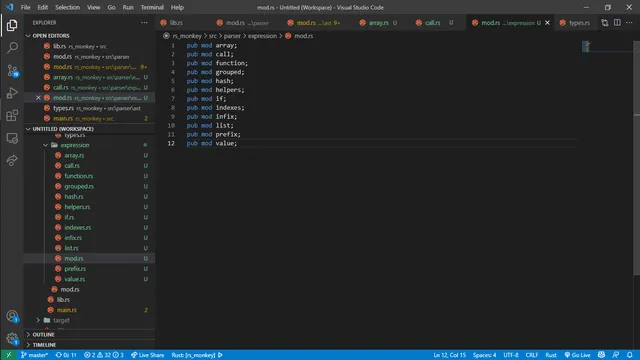Open the View menu

[x=93, y=7]
